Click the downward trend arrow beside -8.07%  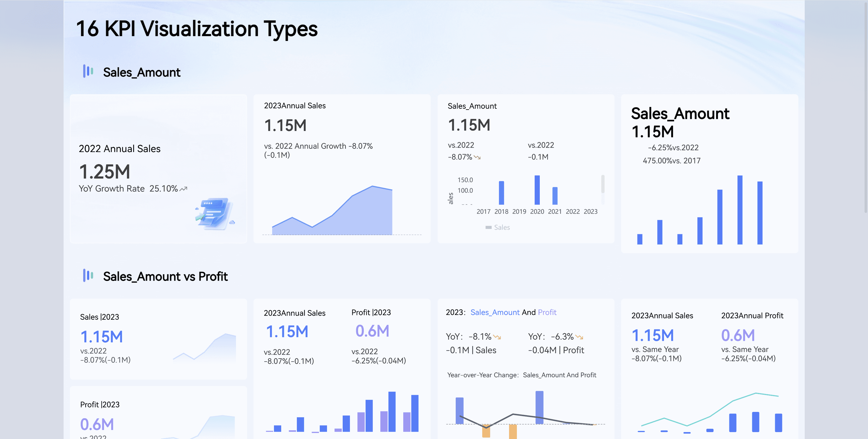(x=477, y=157)
